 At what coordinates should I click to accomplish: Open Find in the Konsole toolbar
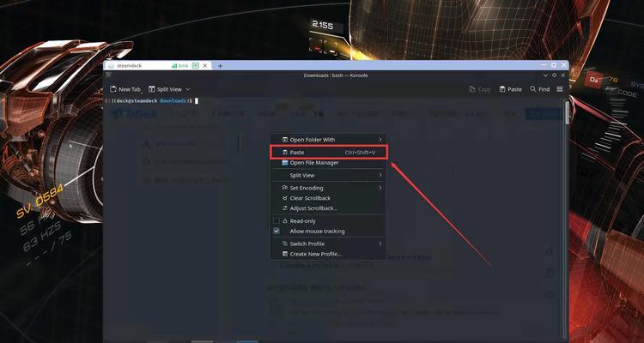click(x=540, y=89)
